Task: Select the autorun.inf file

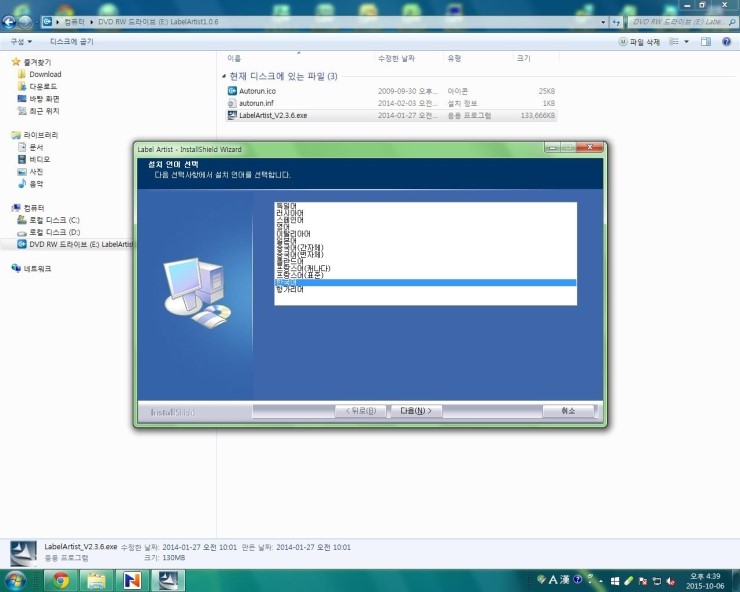Action: 256,103
